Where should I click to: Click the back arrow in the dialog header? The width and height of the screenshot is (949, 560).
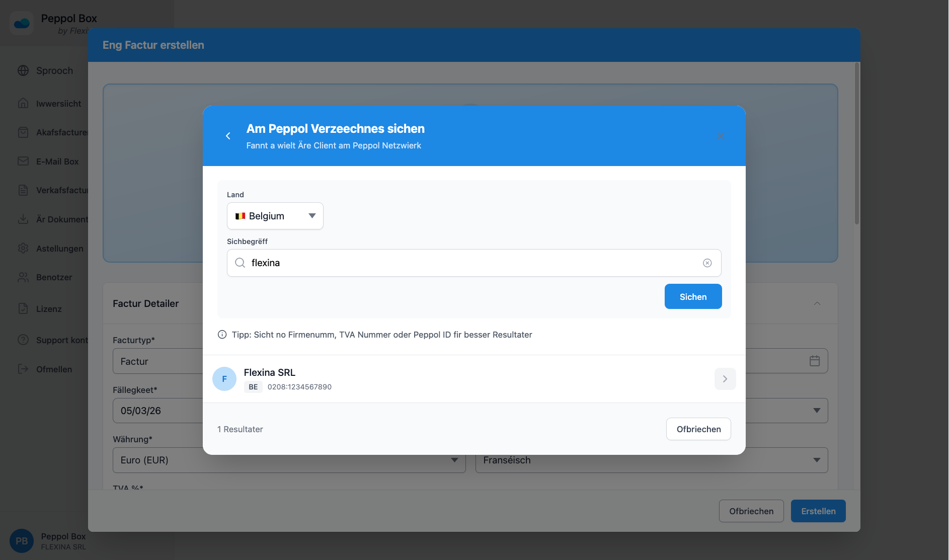228,135
